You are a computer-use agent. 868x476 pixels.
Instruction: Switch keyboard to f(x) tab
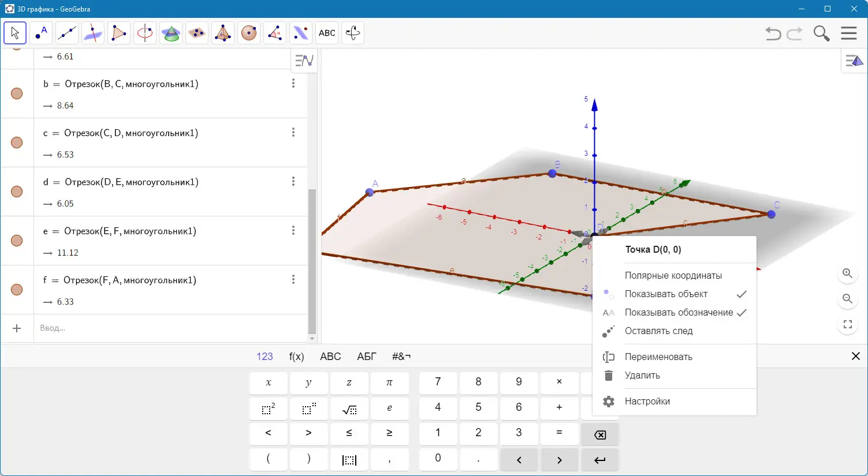point(296,356)
